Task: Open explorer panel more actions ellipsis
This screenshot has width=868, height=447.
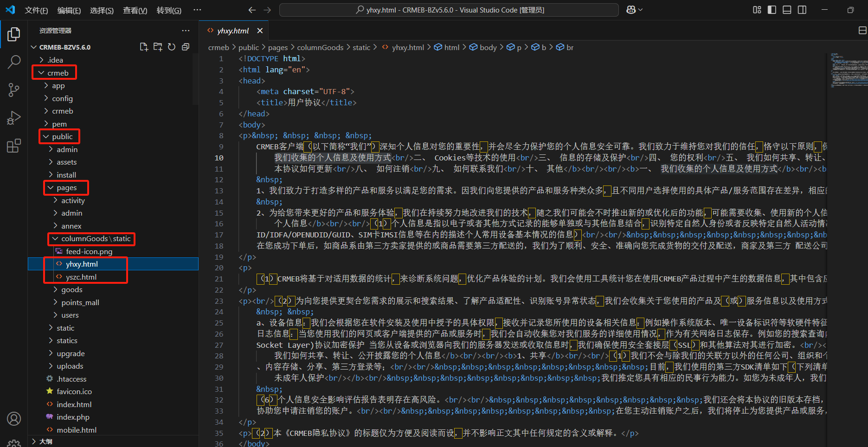Action: (x=186, y=31)
